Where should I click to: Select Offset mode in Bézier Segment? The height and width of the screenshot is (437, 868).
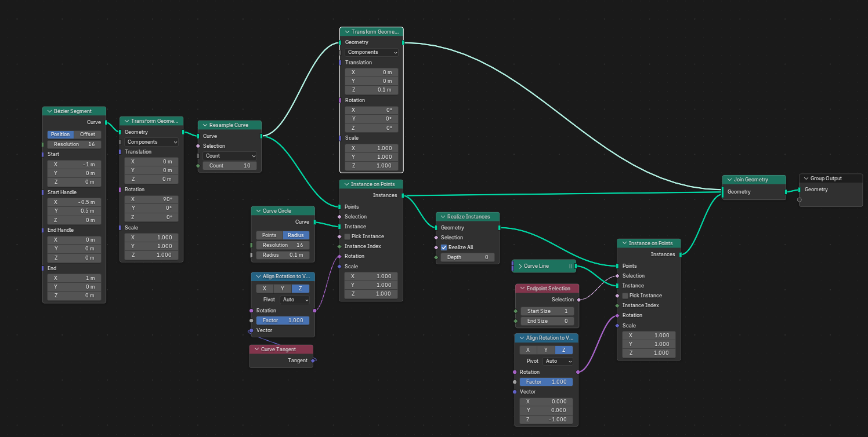[x=87, y=134]
